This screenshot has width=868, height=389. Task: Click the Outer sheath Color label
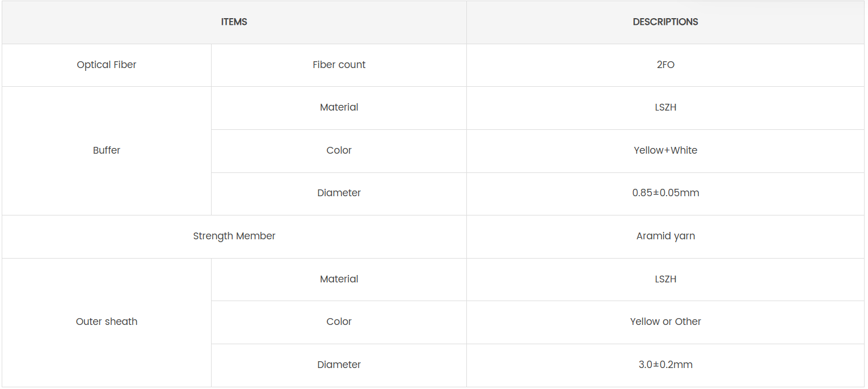[x=339, y=322]
